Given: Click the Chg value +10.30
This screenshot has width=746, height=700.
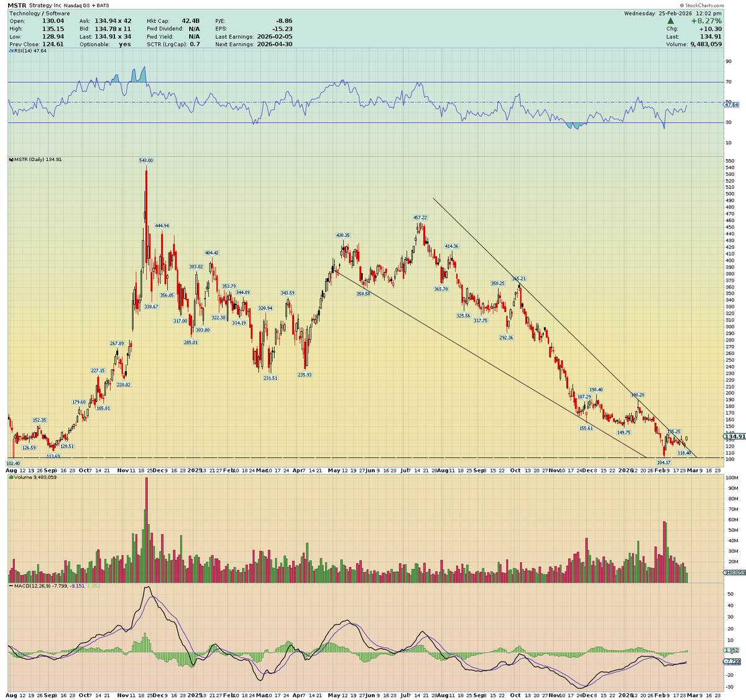Looking at the screenshot, I should point(711,28).
